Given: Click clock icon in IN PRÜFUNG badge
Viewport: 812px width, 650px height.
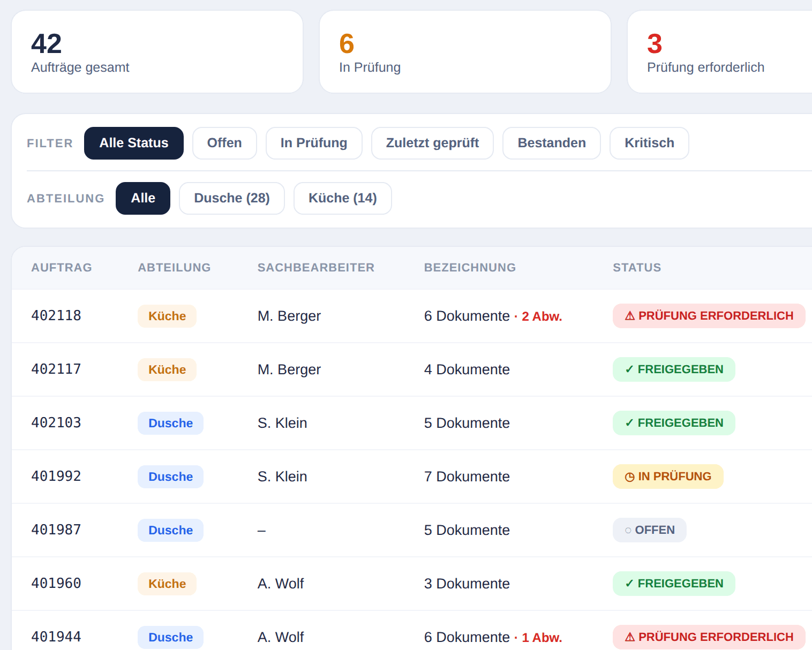Looking at the screenshot, I should click(630, 477).
